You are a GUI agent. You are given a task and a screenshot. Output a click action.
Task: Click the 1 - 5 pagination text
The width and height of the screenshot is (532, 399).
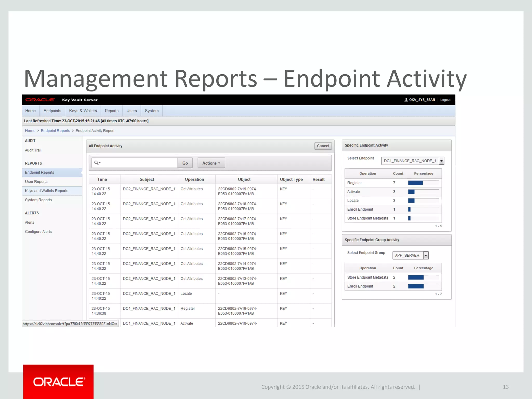(438, 226)
